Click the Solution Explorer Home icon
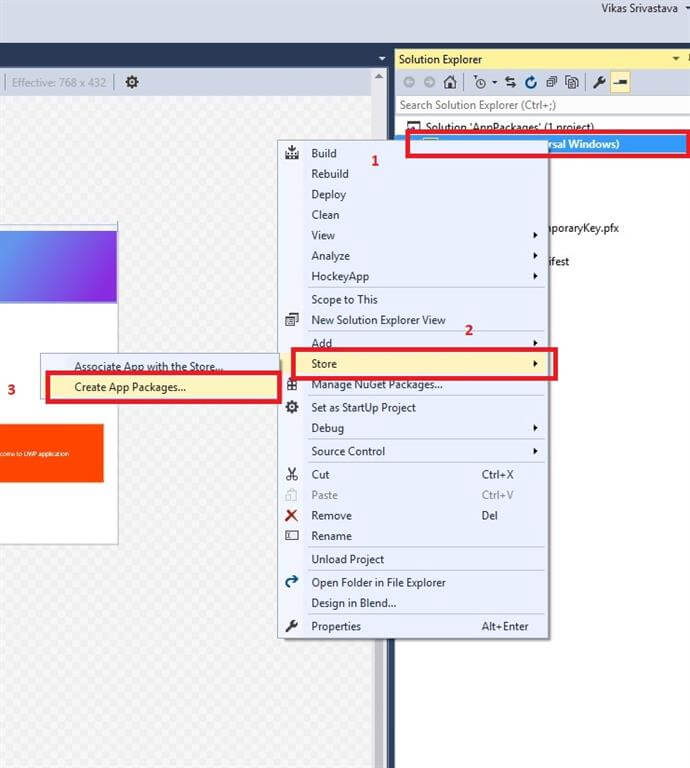690x768 pixels. 450,82
